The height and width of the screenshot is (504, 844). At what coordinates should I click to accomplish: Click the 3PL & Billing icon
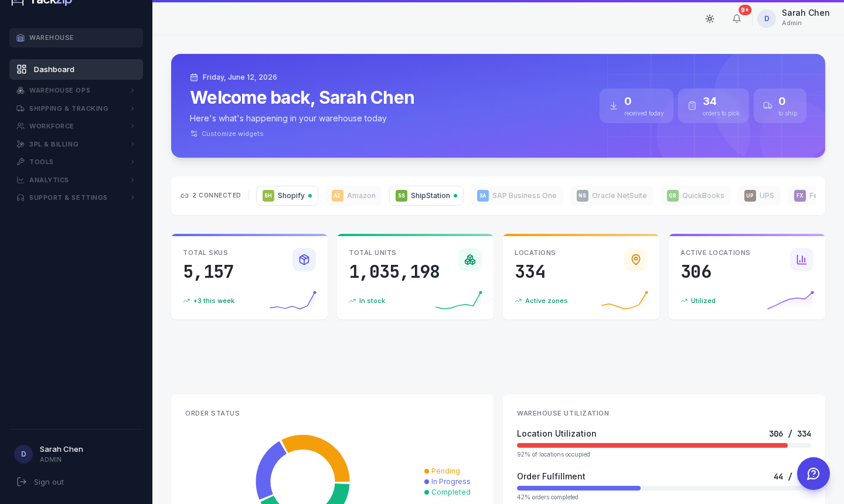pos(21,144)
